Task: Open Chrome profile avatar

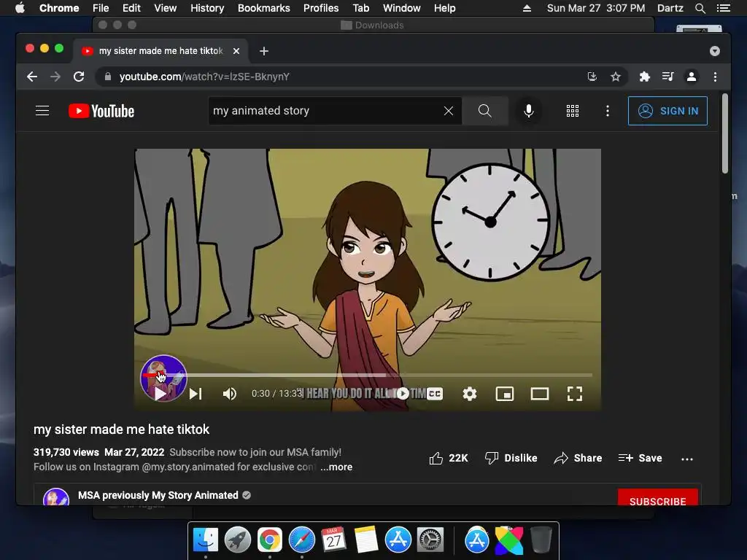Action: [692, 77]
